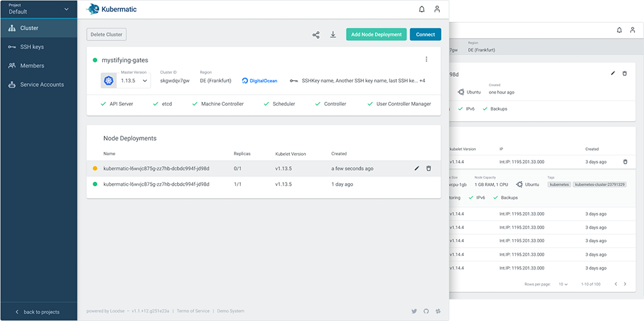Click 1-10 of 100 pagination text
Screen dimensions: 644x321
click(x=591, y=284)
